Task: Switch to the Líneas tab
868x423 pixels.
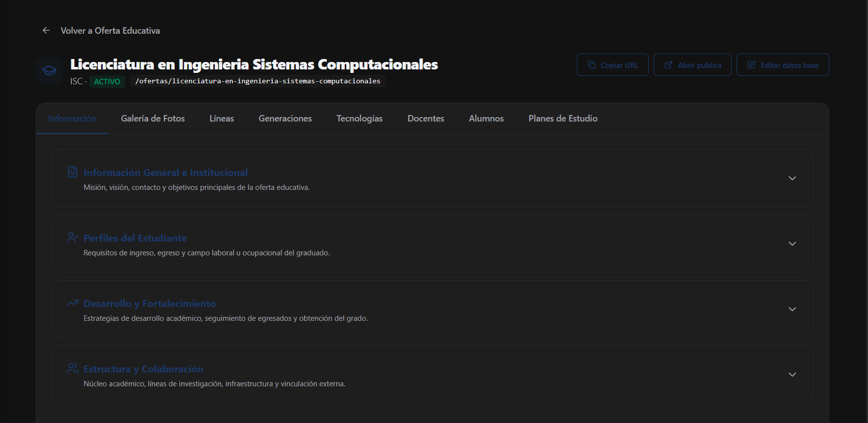Action: click(x=222, y=119)
